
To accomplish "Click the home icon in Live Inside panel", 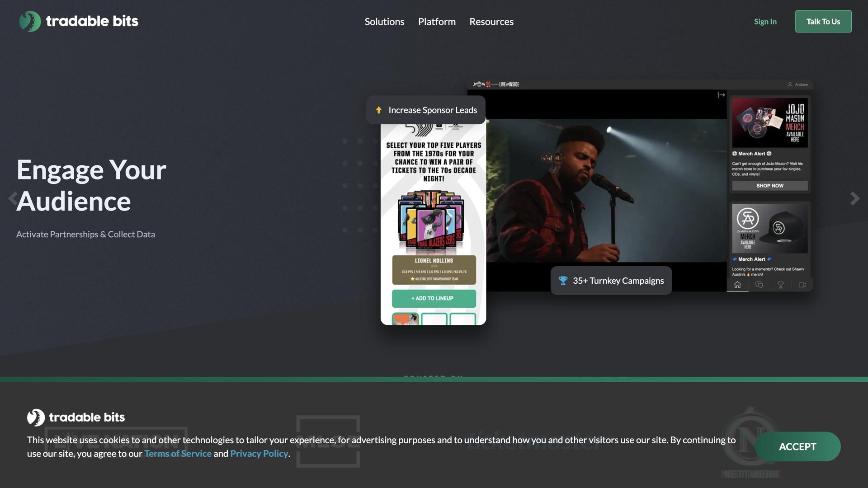I will click(737, 285).
